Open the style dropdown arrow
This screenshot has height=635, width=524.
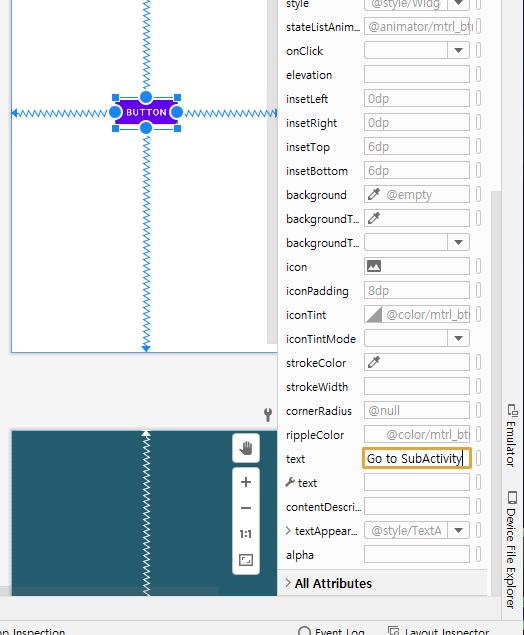(x=458, y=3)
